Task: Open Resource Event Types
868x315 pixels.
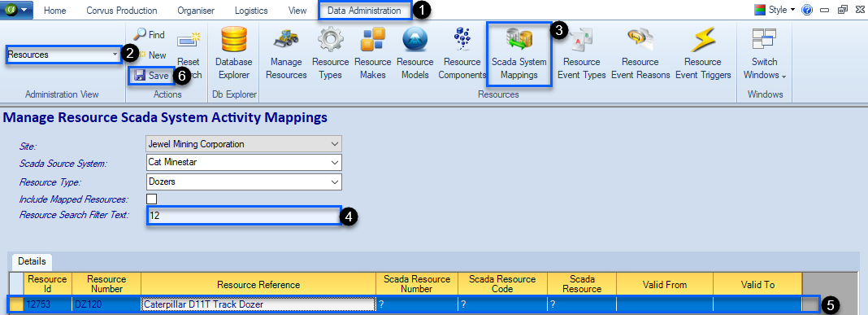Action: (x=581, y=54)
